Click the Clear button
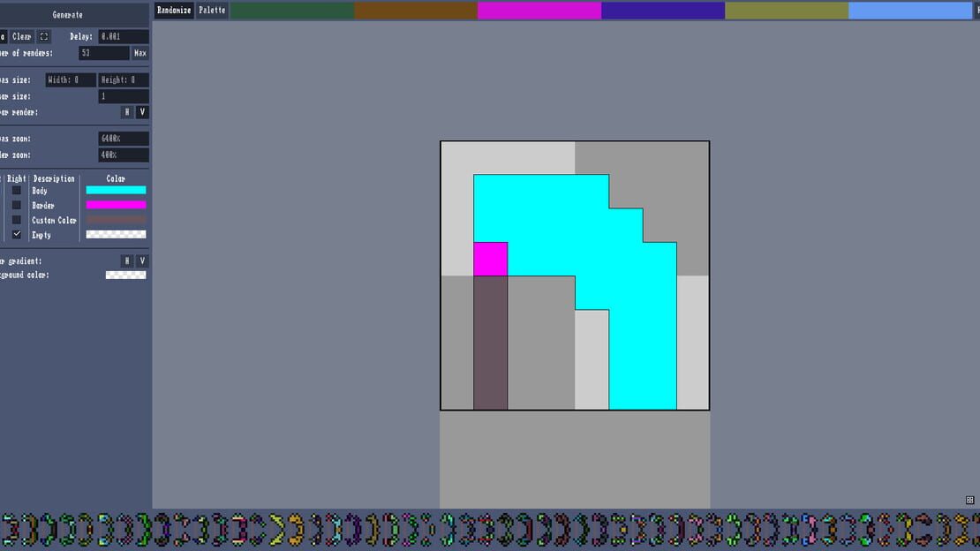The image size is (980, 551). tap(21, 37)
